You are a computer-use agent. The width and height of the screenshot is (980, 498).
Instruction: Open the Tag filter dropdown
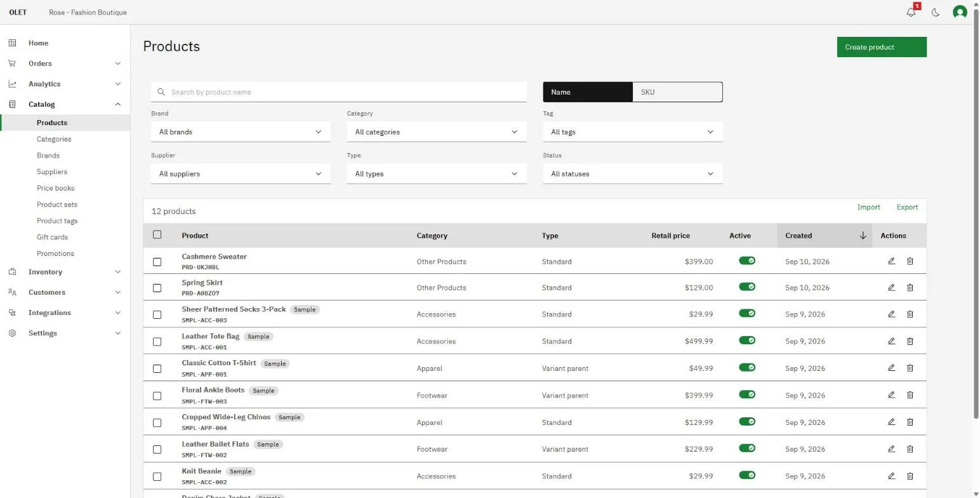coord(633,132)
